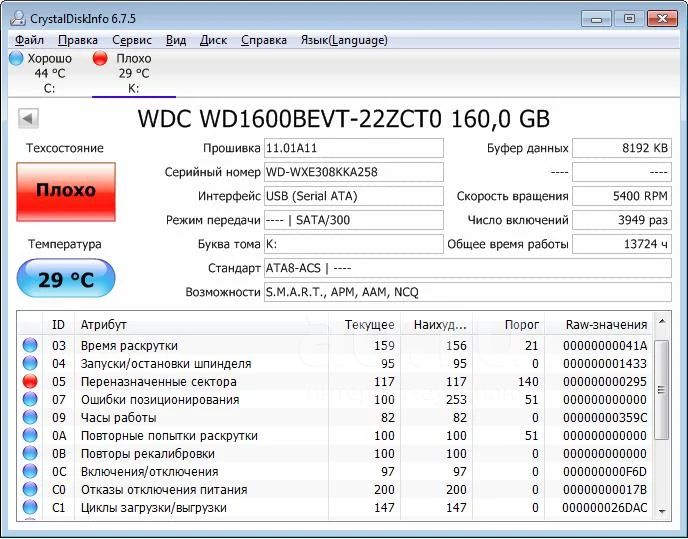
Task: Go to the previous disk with the left arrow
Action: (x=29, y=119)
